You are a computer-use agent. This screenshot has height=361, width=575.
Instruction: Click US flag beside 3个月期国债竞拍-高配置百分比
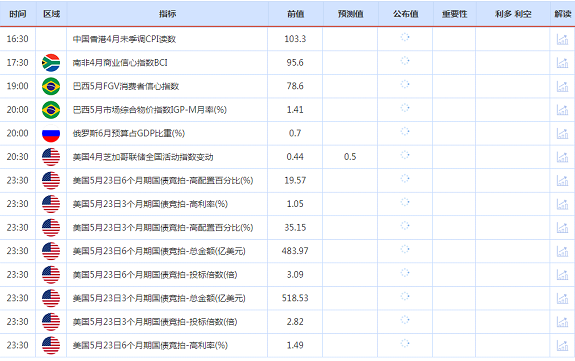51,227
